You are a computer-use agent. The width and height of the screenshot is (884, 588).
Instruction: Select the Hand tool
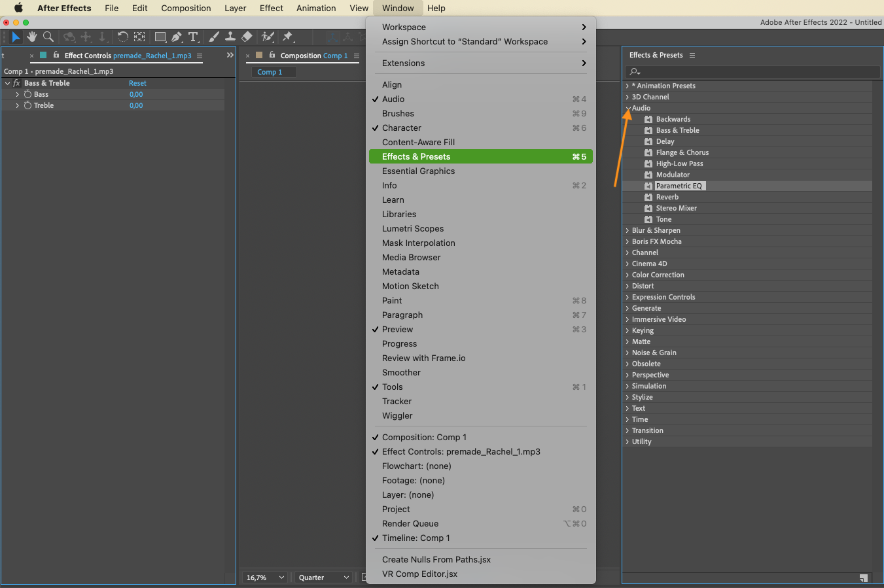[31, 37]
